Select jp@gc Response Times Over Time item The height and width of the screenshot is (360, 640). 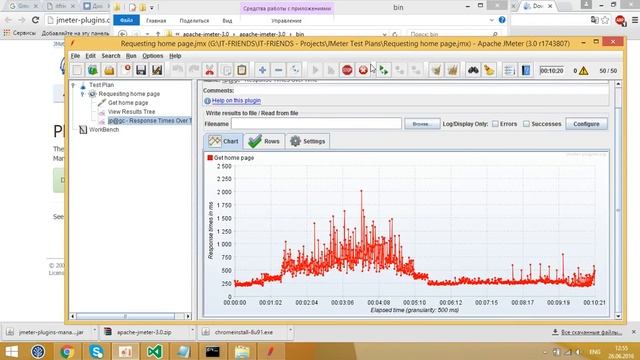point(149,121)
